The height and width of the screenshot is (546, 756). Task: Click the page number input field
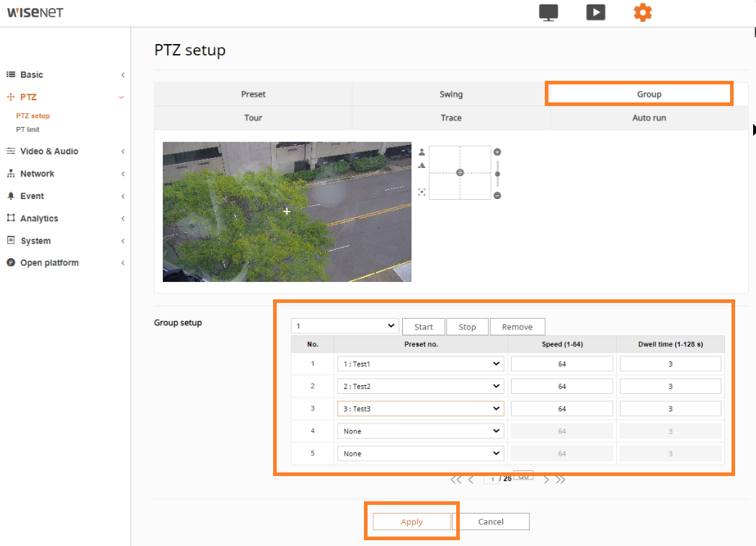pos(492,479)
